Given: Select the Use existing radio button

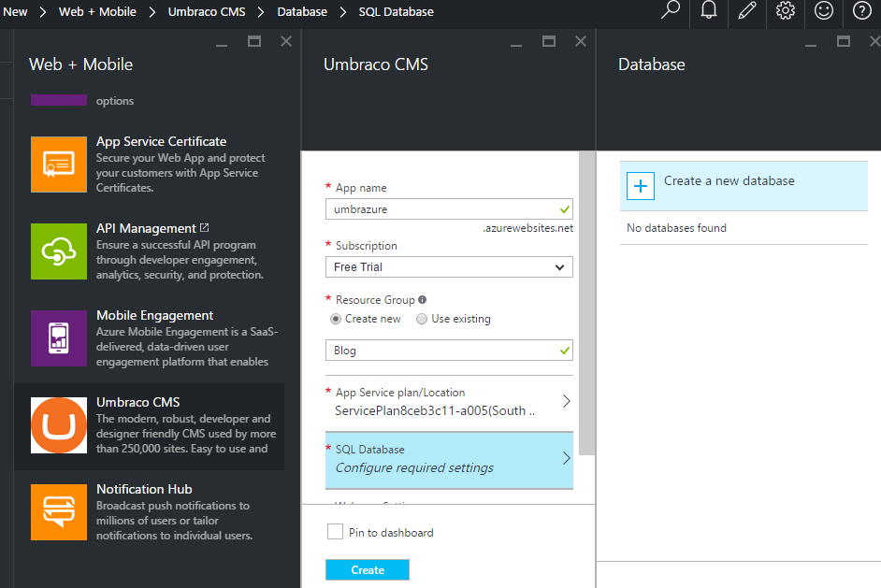Looking at the screenshot, I should 422,319.
